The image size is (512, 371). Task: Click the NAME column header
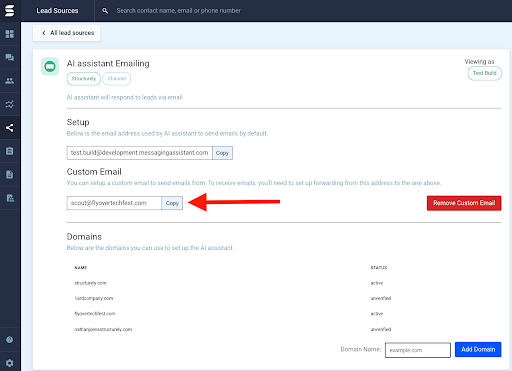81,268
